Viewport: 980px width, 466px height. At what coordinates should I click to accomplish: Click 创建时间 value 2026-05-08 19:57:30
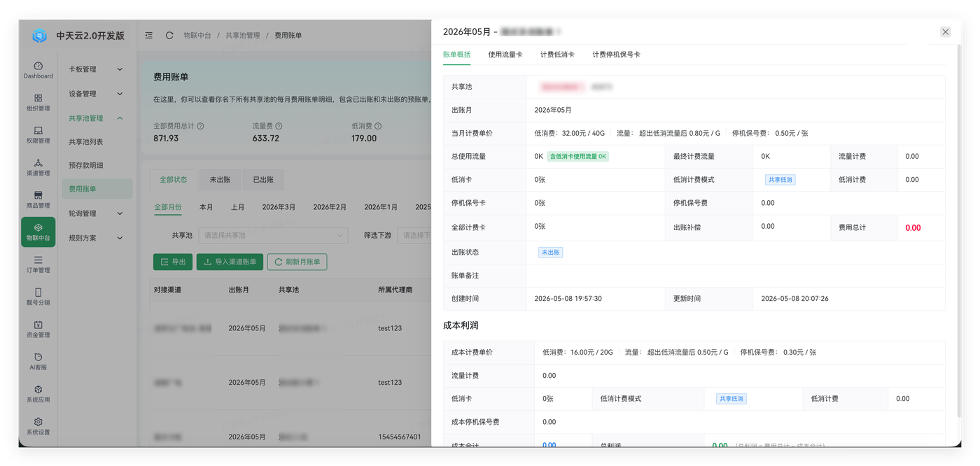(x=568, y=299)
